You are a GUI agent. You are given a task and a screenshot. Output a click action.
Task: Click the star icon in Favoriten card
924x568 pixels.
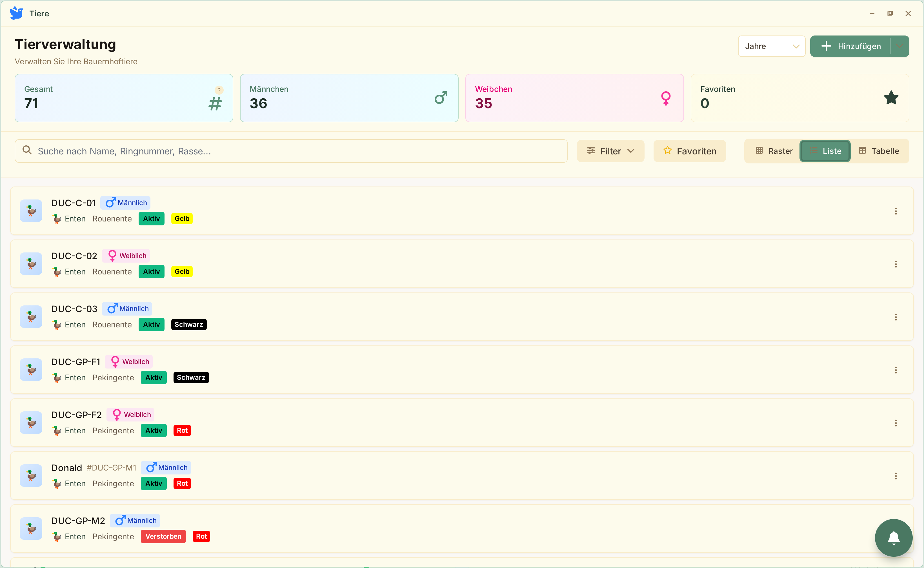[x=890, y=98]
